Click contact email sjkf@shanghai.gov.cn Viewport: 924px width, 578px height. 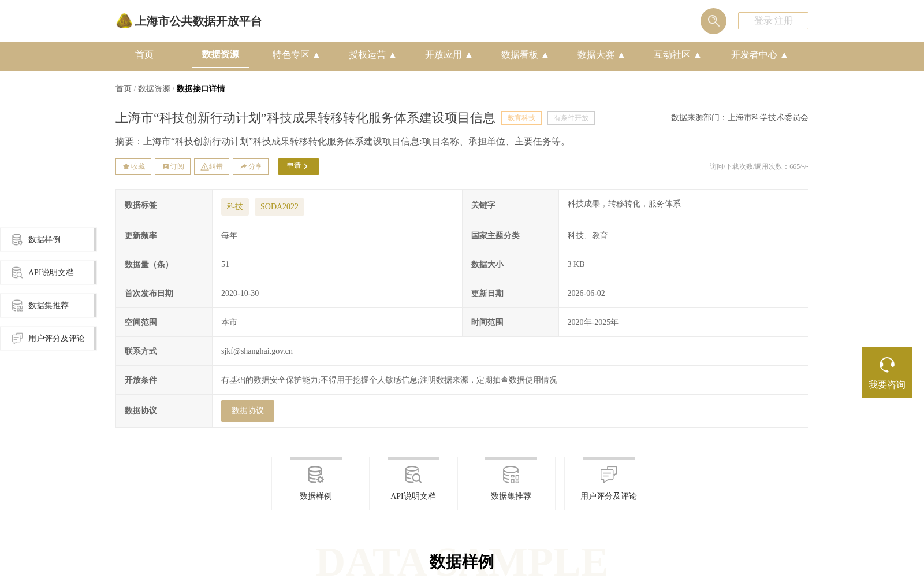[x=257, y=351]
